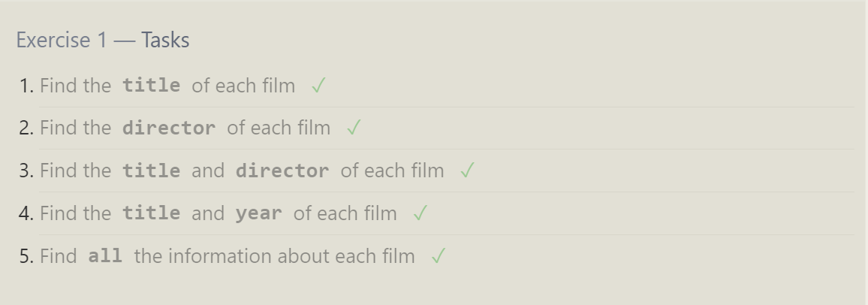Click the list number 5
The height and width of the screenshot is (305, 868).
tap(26, 256)
